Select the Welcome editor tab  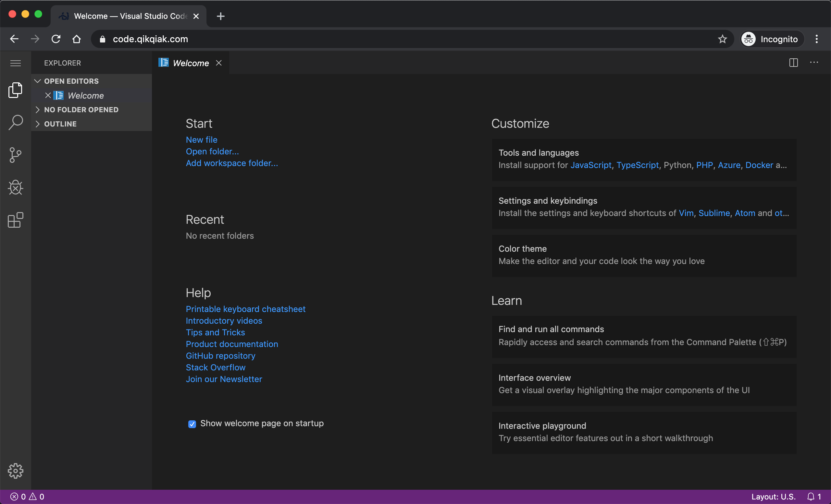pos(191,63)
